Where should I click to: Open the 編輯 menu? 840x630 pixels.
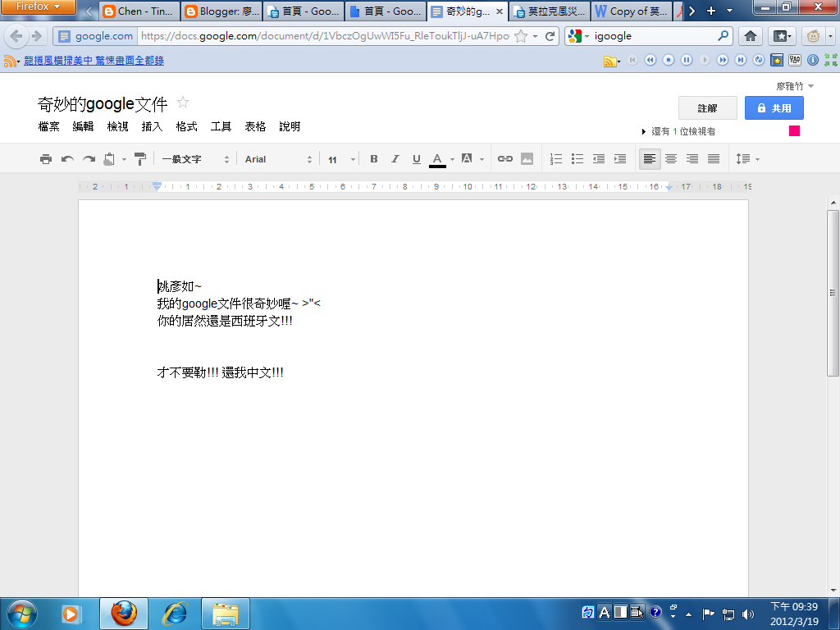pyautogui.click(x=83, y=126)
